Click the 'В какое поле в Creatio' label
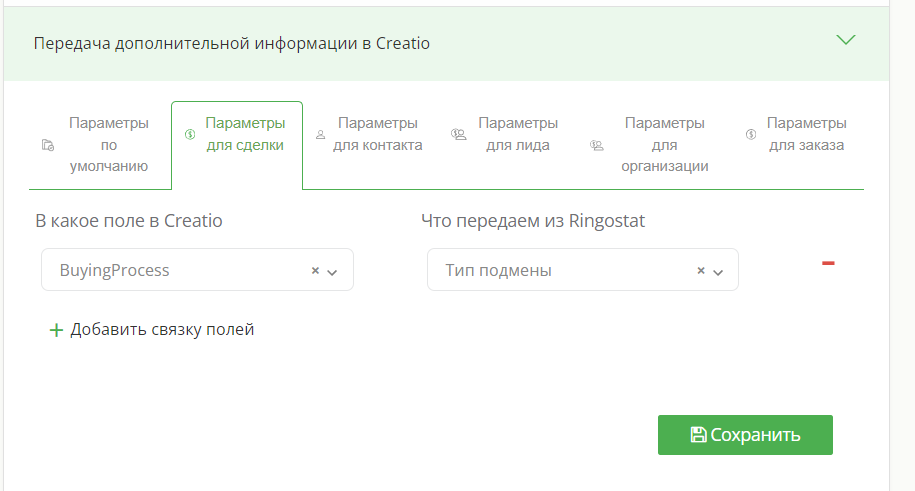Viewport: 915px width, 491px height. pyautogui.click(x=129, y=221)
